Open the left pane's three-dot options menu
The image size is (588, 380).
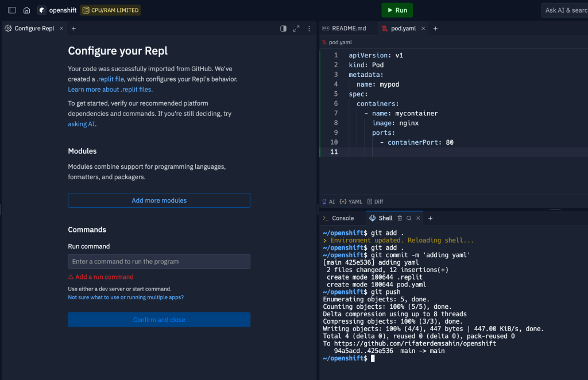pyautogui.click(x=309, y=29)
